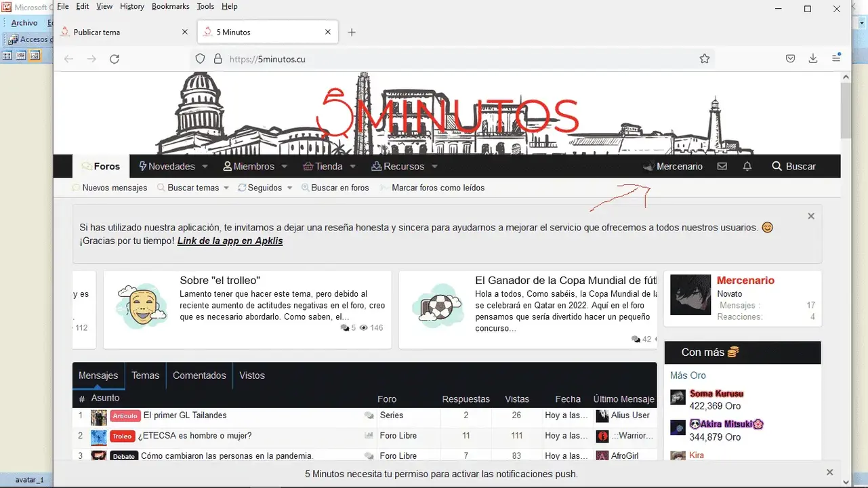
Task: Switch to the Comentados tab
Action: coord(199,375)
